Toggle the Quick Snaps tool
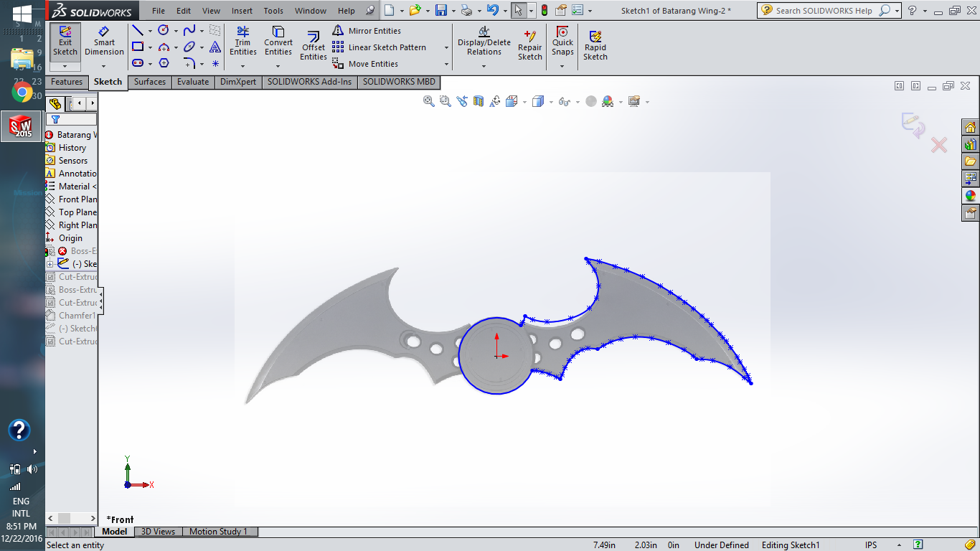Screen dimensions: 980x551 pyautogui.click(x=562, y=41)
